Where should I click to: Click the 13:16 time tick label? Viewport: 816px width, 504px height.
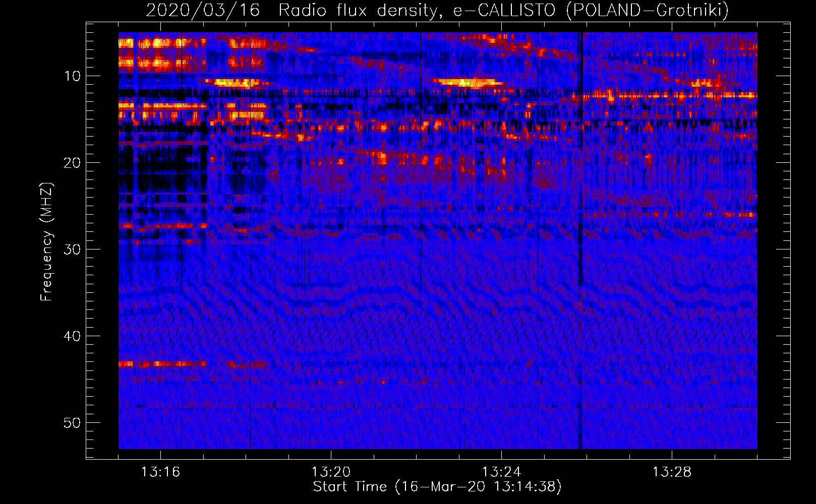click(x=160, y=472)
